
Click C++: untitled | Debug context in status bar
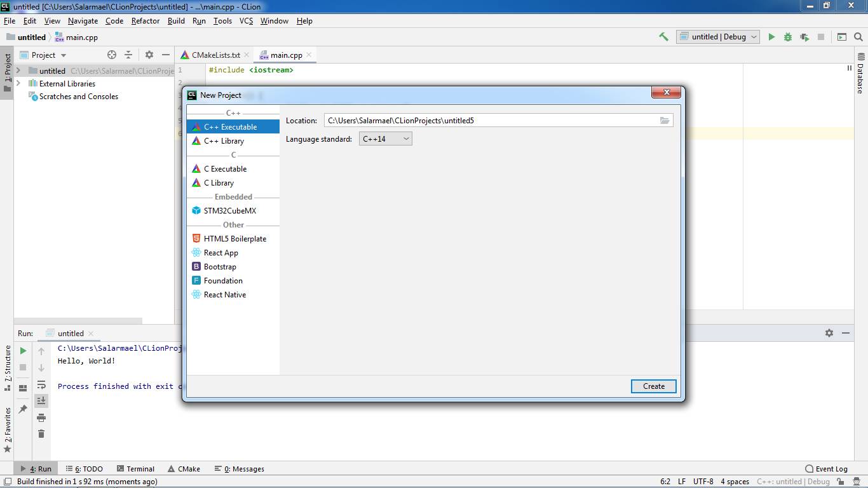click(x=793, y=482)
